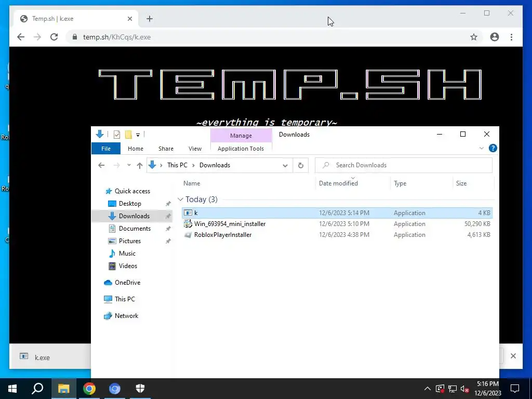
Task: Open the File tab in Explorer
Action: [x=106, y=149]
